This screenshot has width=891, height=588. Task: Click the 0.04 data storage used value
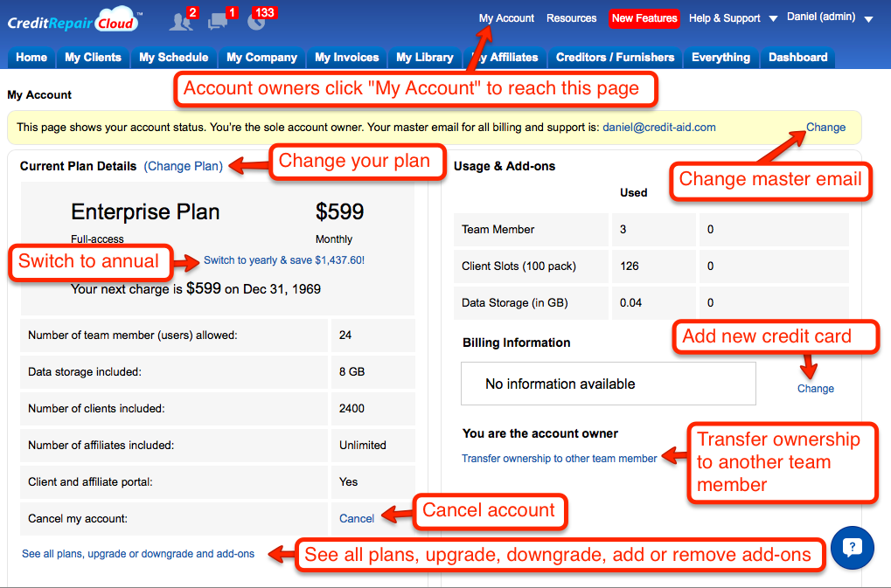pos(630,302)
